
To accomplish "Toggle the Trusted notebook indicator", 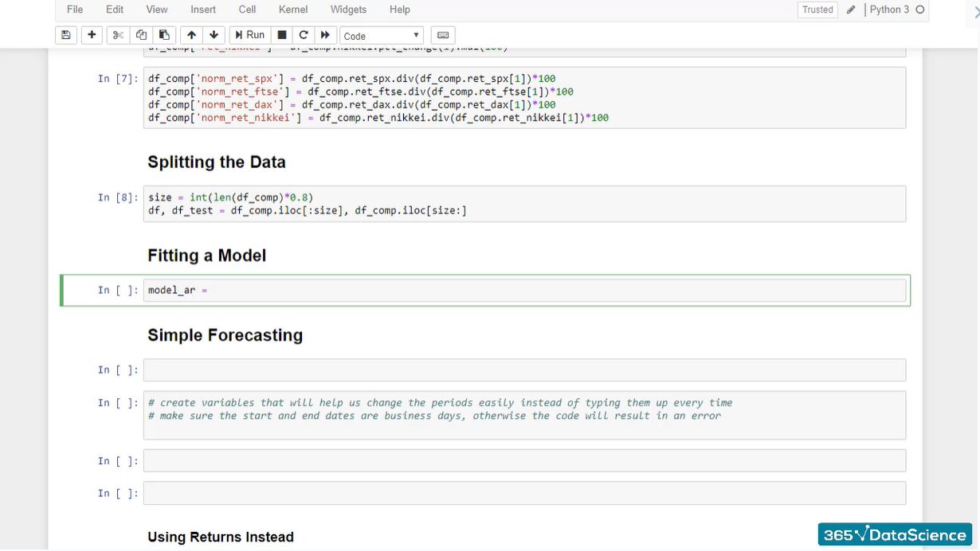I will tap(817, 10).
